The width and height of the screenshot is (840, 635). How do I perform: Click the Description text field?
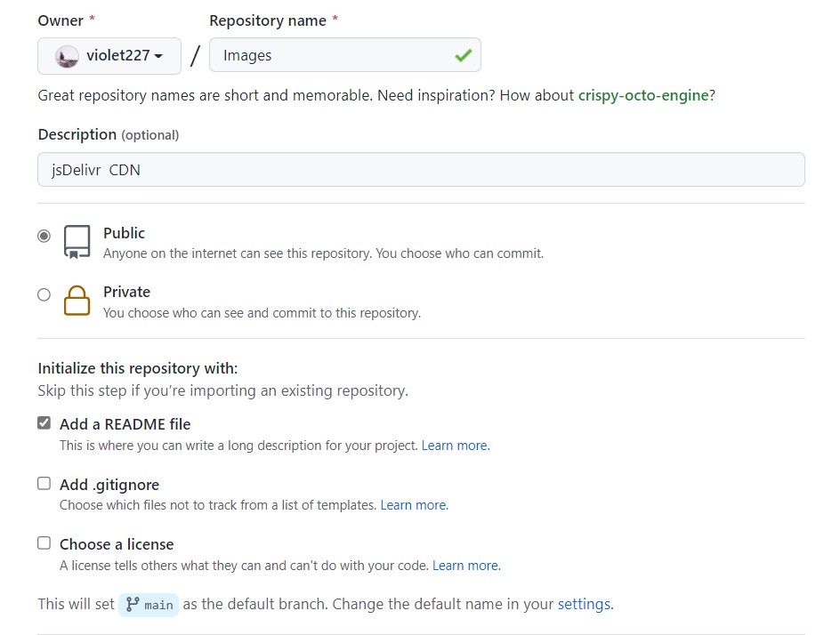[421, 170]
